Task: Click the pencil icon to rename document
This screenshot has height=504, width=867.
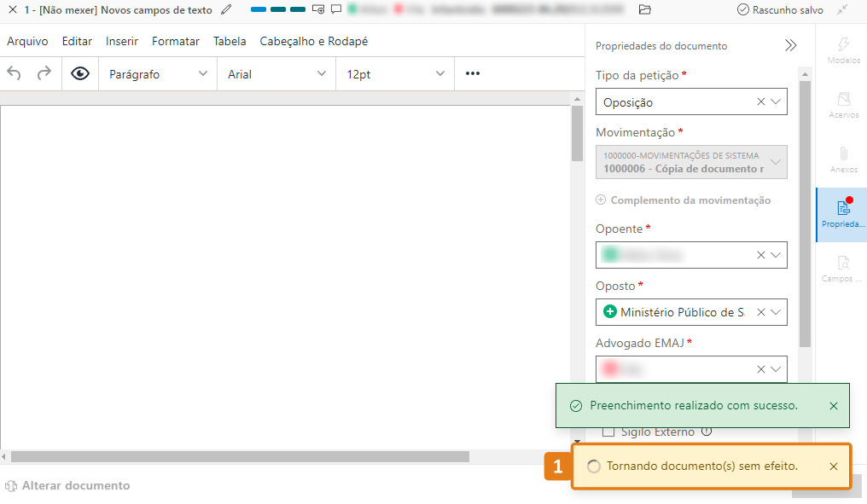Action: (x=225, y=10)
